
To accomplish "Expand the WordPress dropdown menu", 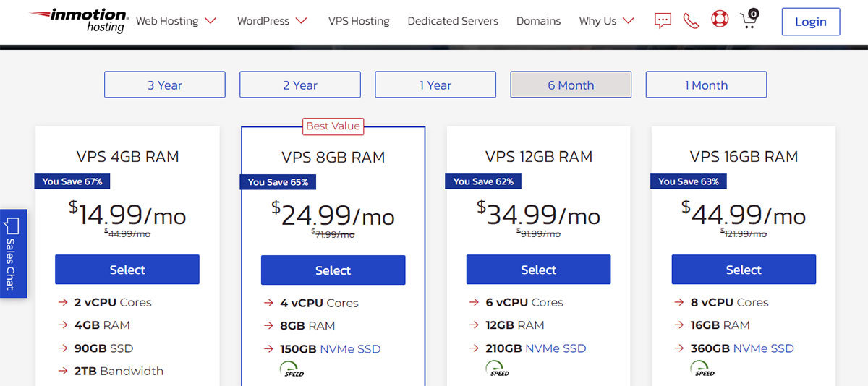I will tap(273, 21).
